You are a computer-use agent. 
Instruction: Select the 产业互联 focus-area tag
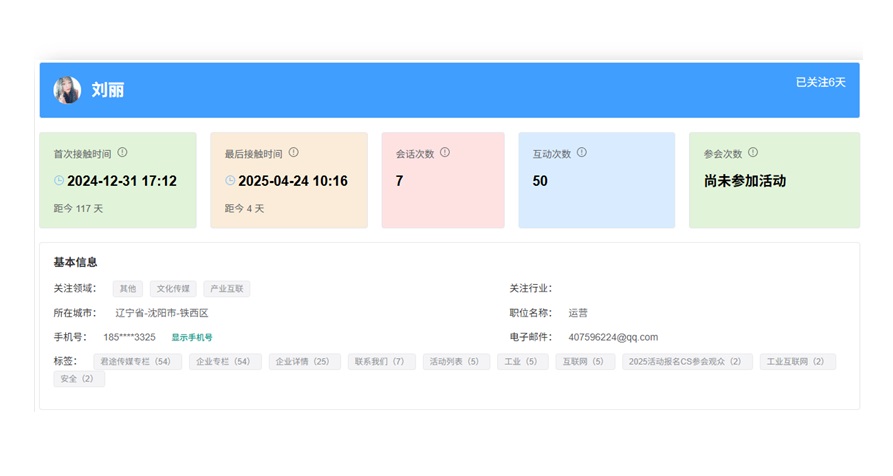coord(227,289)
